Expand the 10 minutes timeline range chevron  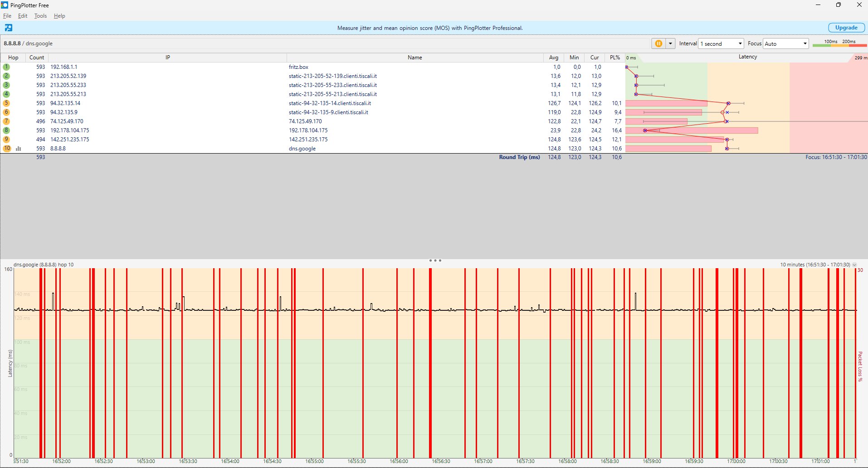pos(854,265)
